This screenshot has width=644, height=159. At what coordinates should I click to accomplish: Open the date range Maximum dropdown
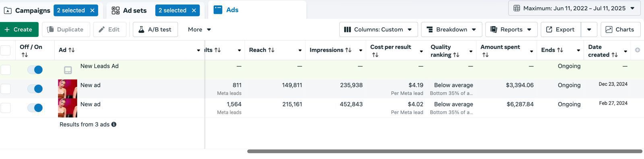[574, 8]
